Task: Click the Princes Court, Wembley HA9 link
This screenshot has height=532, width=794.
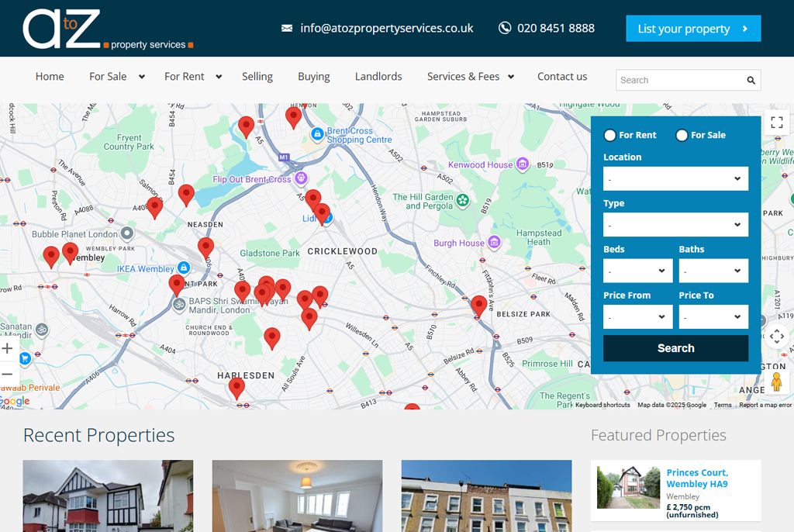Action: 697,478
